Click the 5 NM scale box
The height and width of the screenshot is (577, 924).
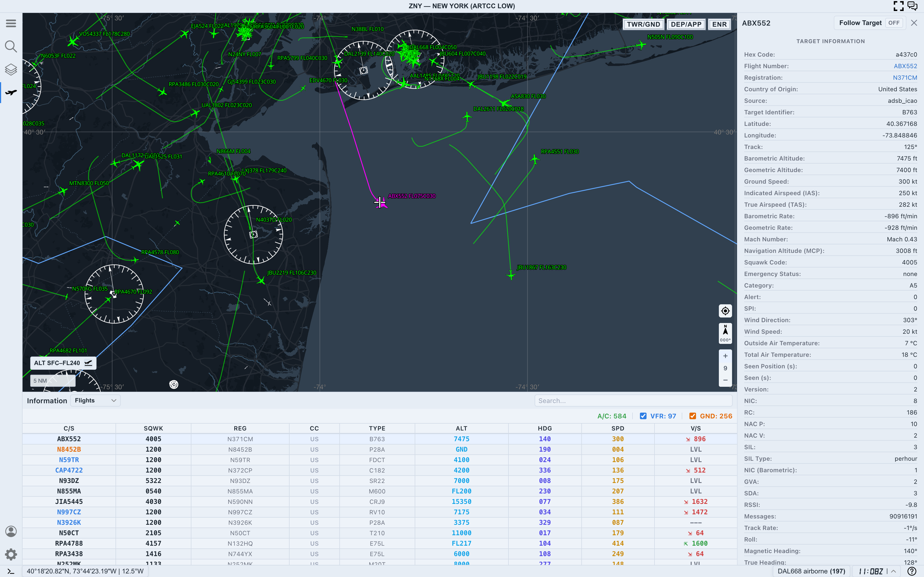53,380
